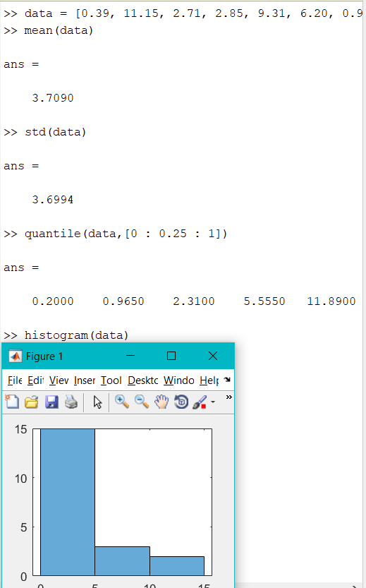Open a file with the folder icon

pyautogui.click(x=32, y=402)
